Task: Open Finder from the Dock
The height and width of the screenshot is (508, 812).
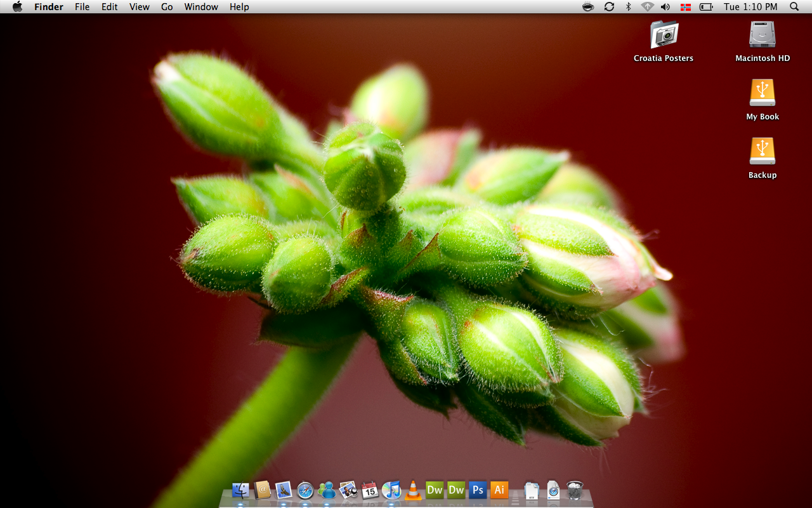Action: pos(240,490)
